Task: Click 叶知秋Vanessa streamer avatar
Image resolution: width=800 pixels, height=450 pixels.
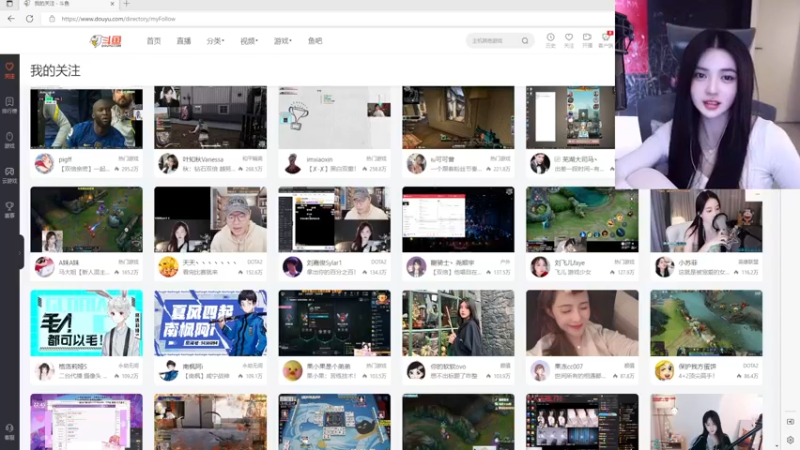Action: pyautogui.click(x=168, y=164)
